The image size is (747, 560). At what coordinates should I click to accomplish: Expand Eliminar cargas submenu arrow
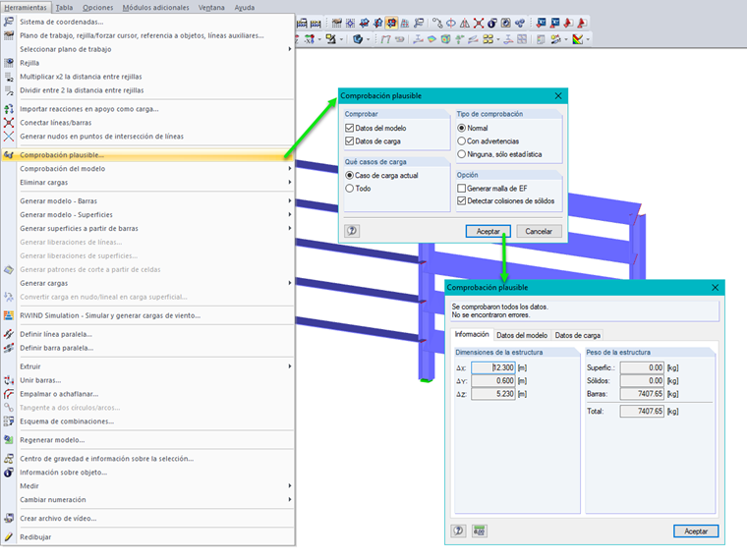coord(290,183)
